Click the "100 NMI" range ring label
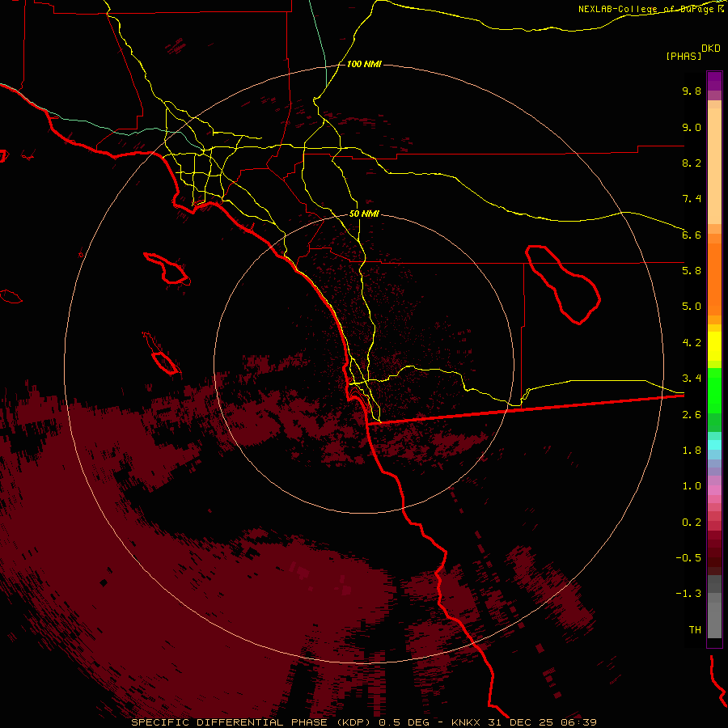The width and height of the screenshot is (728, 728). 364,64
